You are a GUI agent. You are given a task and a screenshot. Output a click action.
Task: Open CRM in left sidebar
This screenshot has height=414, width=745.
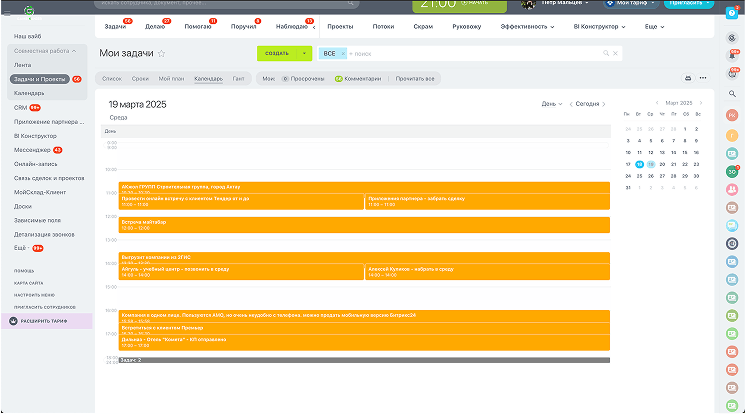(20, 108)
